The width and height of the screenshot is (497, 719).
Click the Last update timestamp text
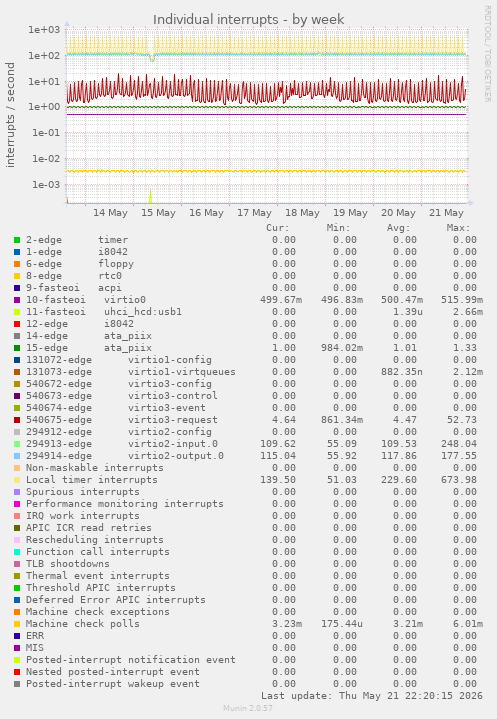pos(372,696)
